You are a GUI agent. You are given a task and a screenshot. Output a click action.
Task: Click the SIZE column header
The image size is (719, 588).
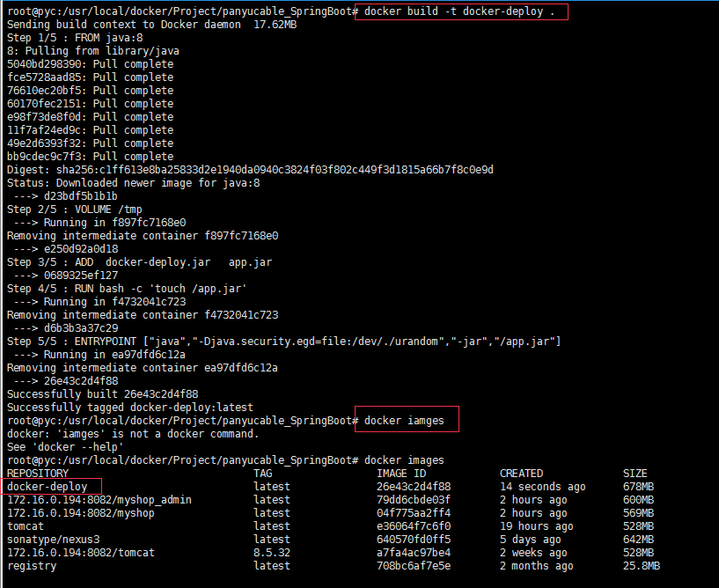[635, 474]
